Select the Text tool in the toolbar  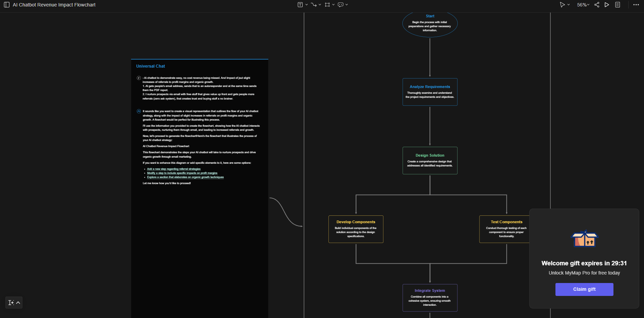click(x=300, y=4)
